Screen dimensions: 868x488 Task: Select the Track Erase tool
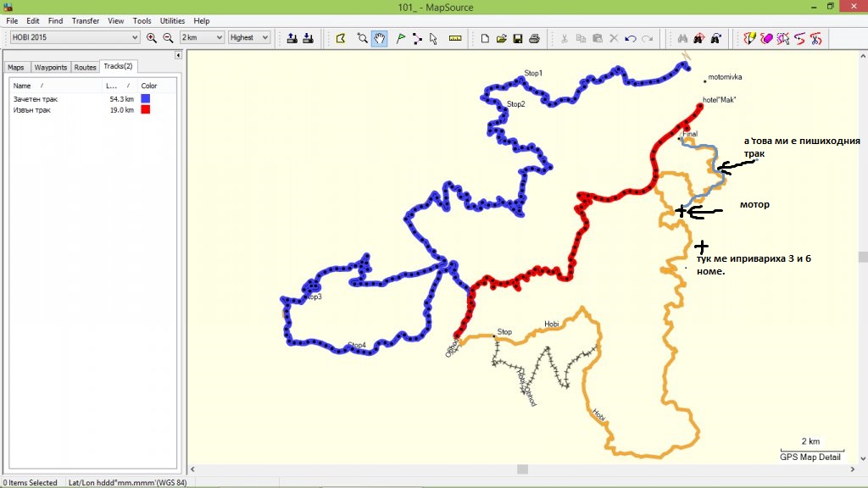pos(766,38)
